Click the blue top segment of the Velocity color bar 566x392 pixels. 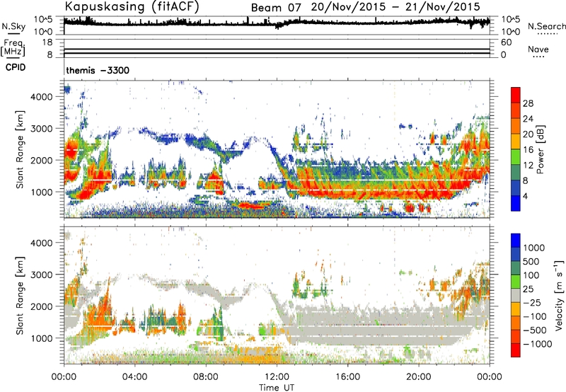click(x=516, y=241)
